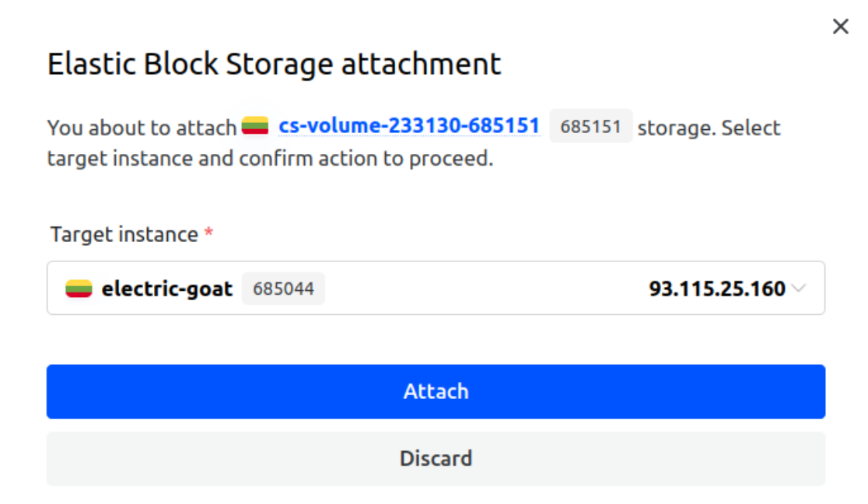Click the Target instance field label
868x504 pixels.
tap(124, 235)
